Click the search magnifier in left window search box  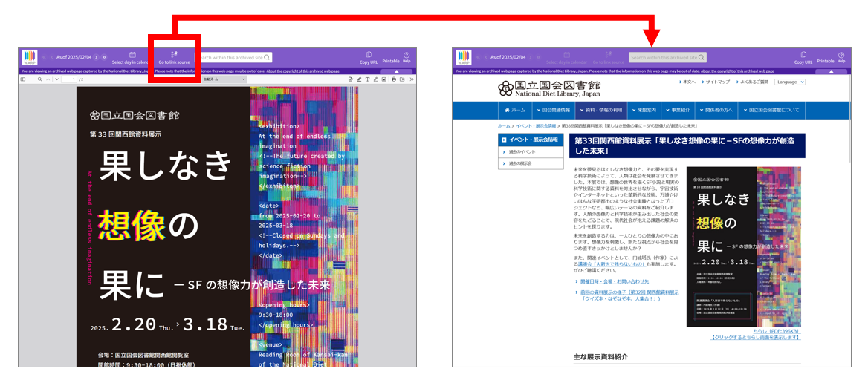pos(267,57)
